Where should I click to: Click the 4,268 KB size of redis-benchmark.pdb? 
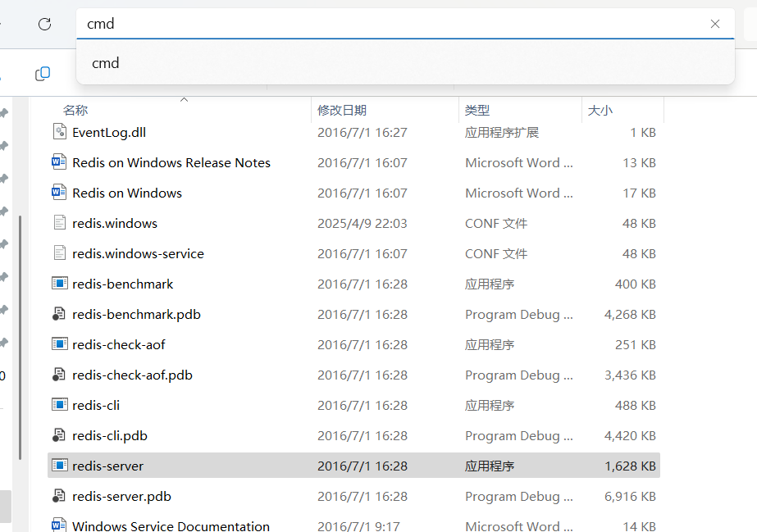coord(630,315)
